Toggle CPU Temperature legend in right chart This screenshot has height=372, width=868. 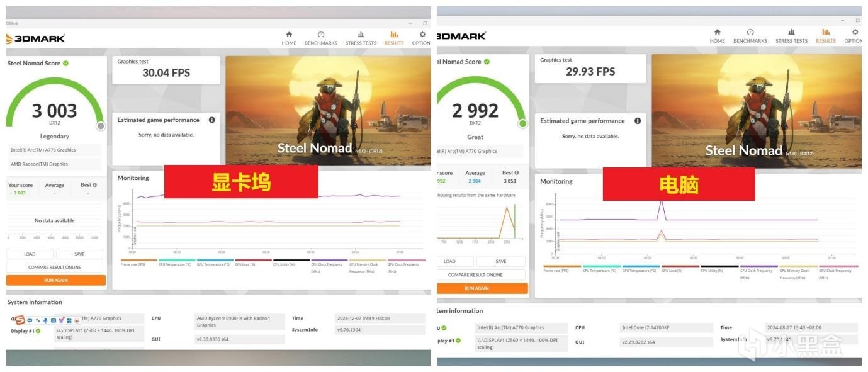pyautogui.click(x=602, y=269)
